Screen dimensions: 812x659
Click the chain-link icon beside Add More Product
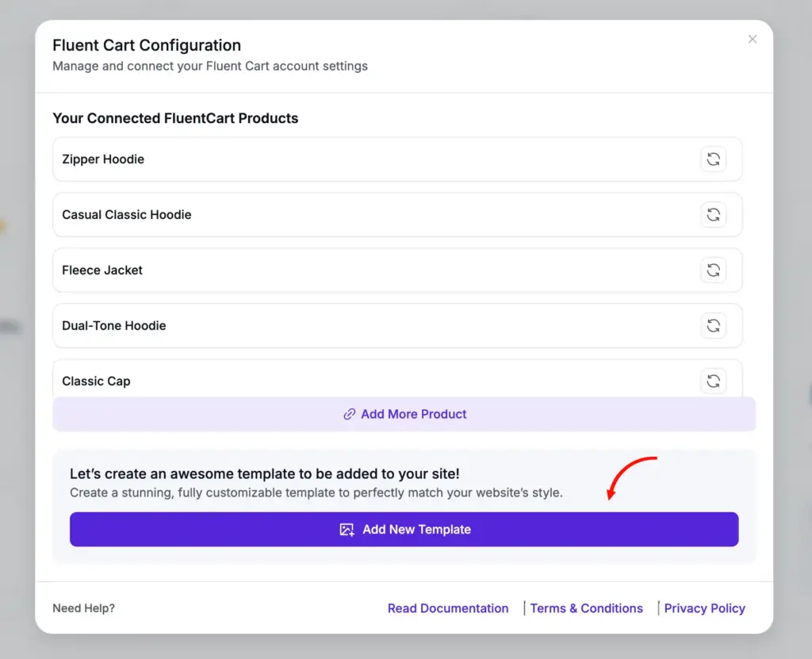[x=350, y=414]
